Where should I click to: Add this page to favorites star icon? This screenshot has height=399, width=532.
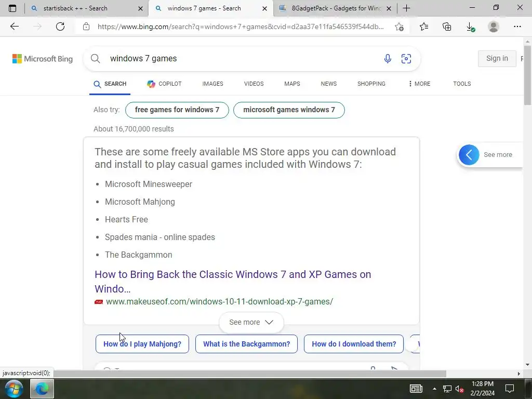pyautogui.click(x=400, y=26)
